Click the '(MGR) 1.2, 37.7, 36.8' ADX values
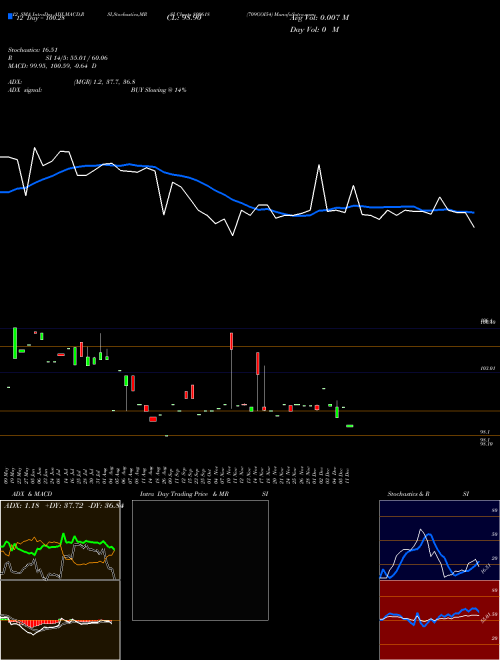Image resolution: width=500 pixels, height=660 pixels. coord(104,82)
